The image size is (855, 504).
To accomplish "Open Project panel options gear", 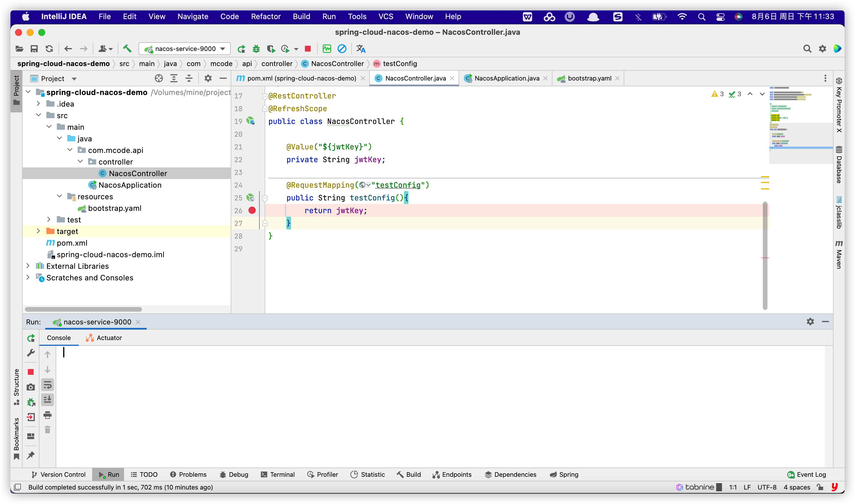I will [x=208, y=78].
